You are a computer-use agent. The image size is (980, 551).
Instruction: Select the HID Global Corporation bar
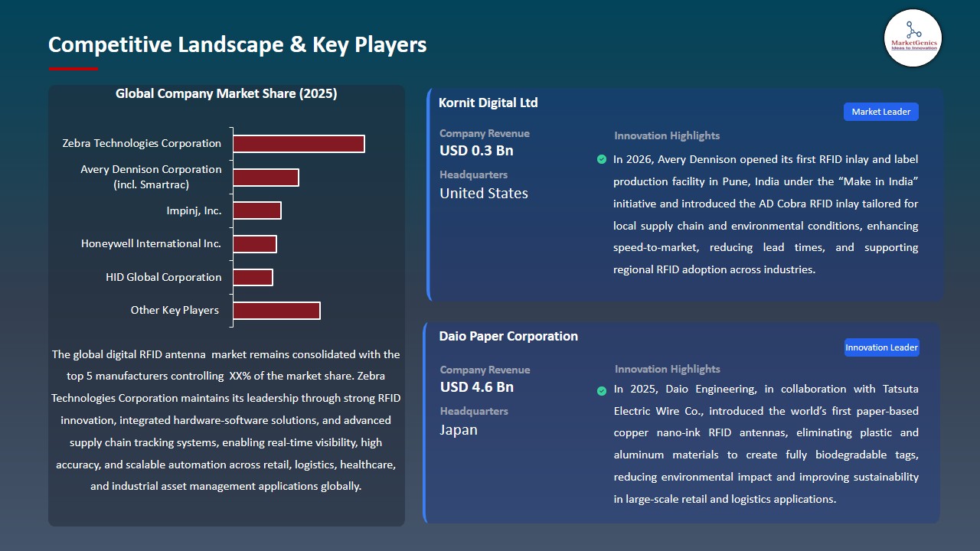pyautogui.click(x=253, y=277)
